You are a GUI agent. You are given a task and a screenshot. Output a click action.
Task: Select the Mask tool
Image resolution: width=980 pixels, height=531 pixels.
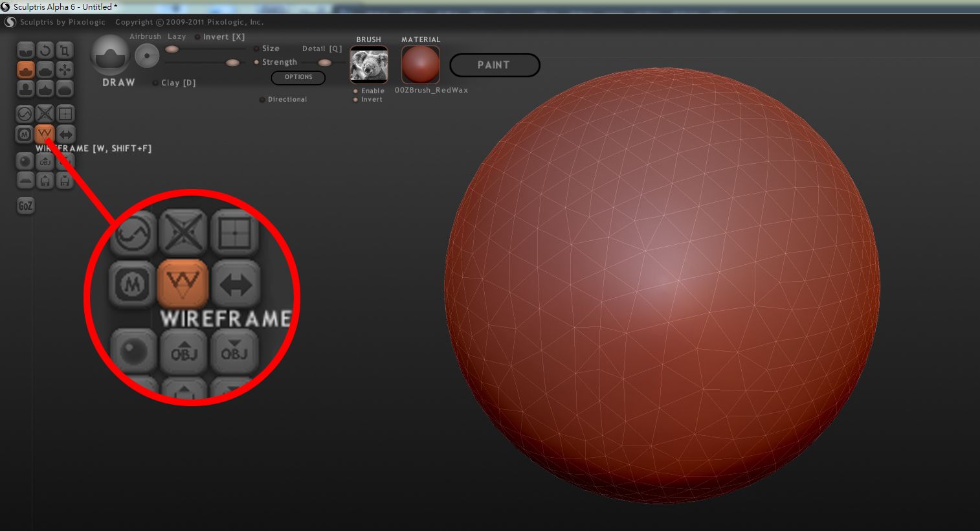pos(25,134)
